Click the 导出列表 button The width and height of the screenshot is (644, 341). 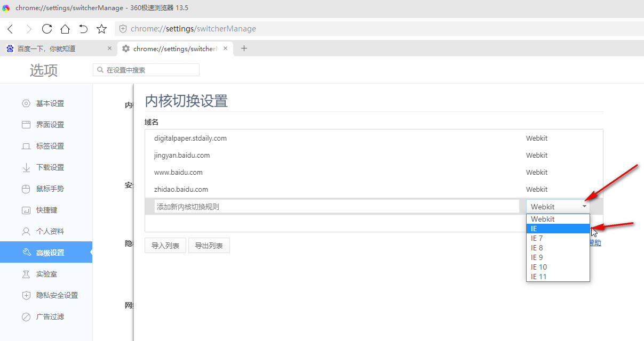[x=209, y=245]
